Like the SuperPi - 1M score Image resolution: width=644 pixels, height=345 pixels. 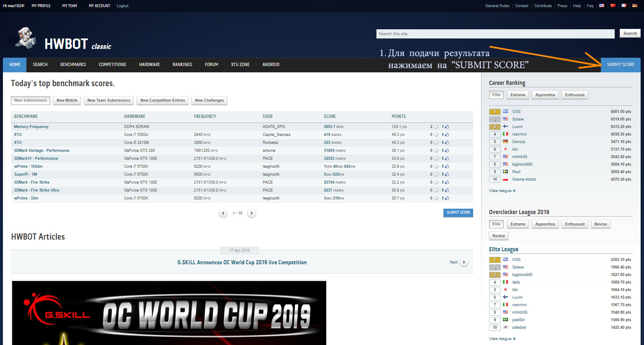click(447, 174)
